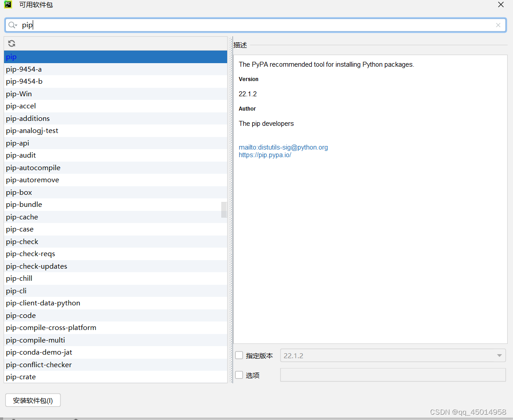The height and width of the screenshot is (420, 513).
Task: Select the pip-additions package
Action: coord(116,118)
